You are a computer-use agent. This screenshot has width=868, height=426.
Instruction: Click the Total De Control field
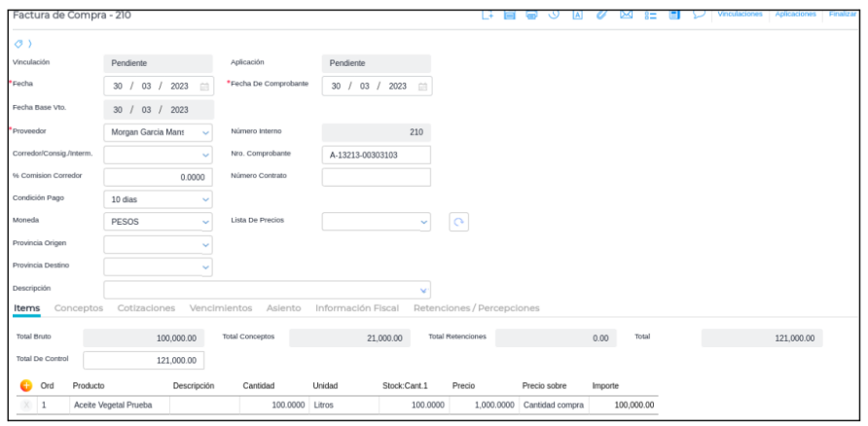144,360
